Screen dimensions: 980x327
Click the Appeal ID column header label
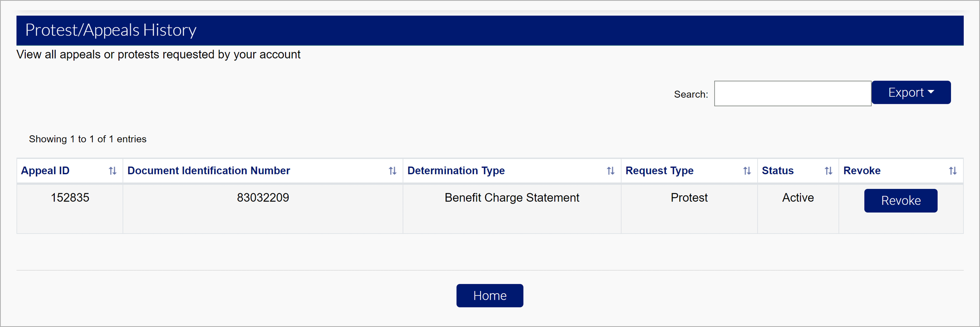coord(45,171)
